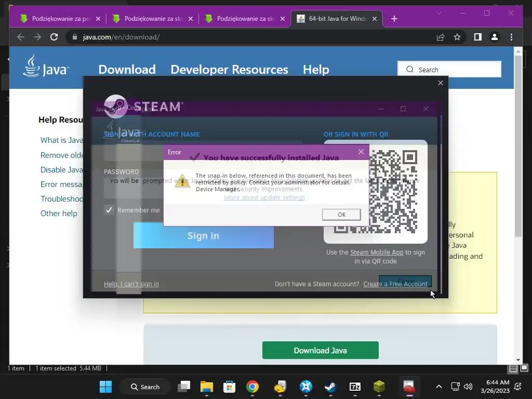Viewport: 532px width, 399px height.
Task: Switch Explorer to details view icon
Action: point(513,368)
